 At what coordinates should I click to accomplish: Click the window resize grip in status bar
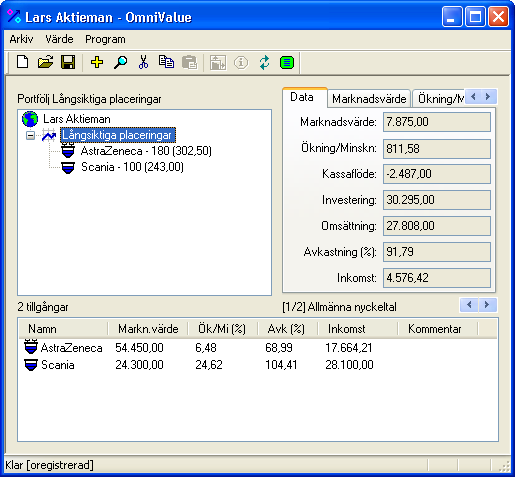pos(504,466)
